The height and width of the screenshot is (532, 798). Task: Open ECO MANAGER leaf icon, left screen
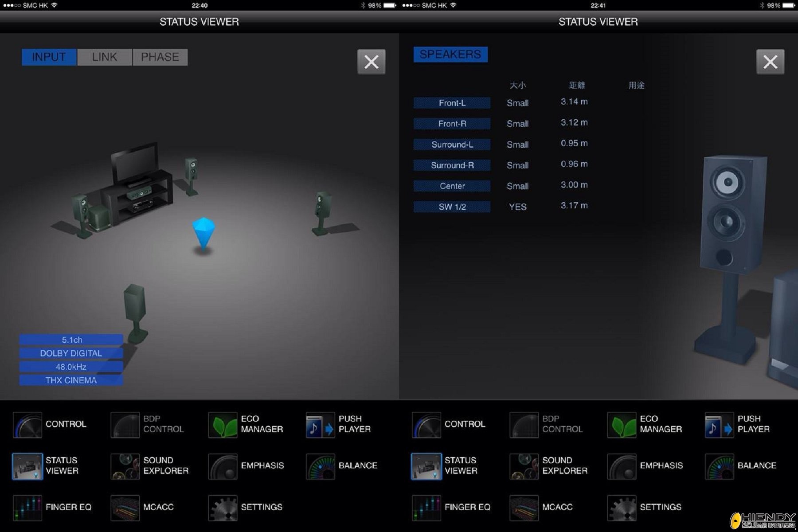(223, 425)
